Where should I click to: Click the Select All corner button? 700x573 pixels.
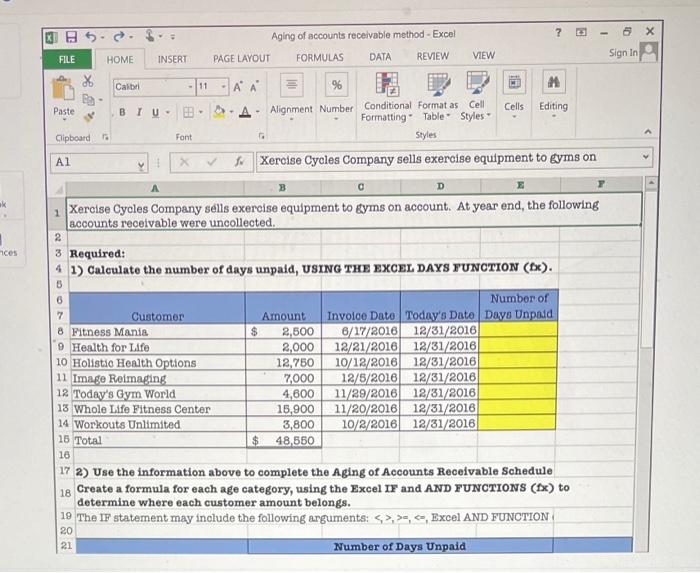click(x=59, y=190)
